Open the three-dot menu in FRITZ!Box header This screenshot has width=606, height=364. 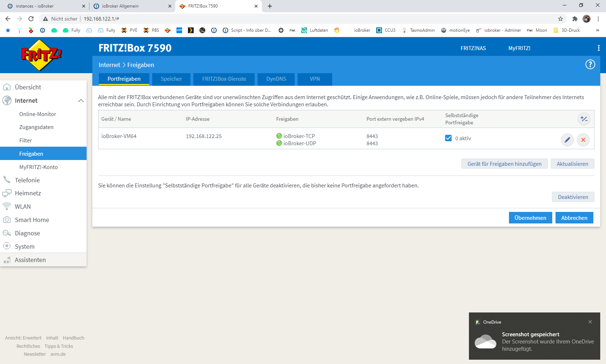point(598,48)
